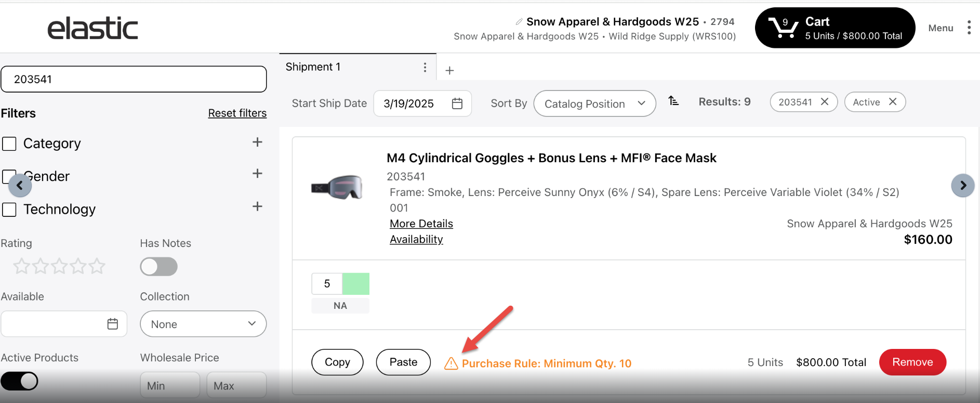Image resolution: width=980 pixels, height=403 pixels.
Task: Click the red Remove button
Action: coord(912,362)
